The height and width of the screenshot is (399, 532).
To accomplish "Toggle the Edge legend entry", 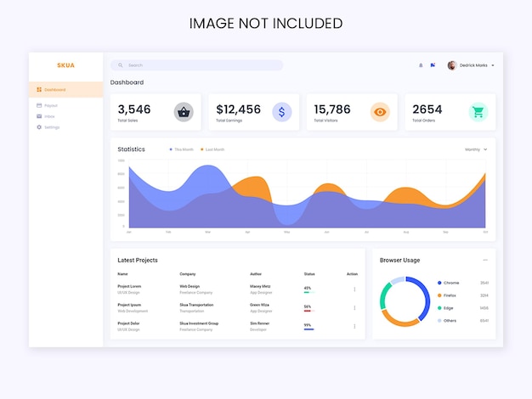I will point(445,308).
